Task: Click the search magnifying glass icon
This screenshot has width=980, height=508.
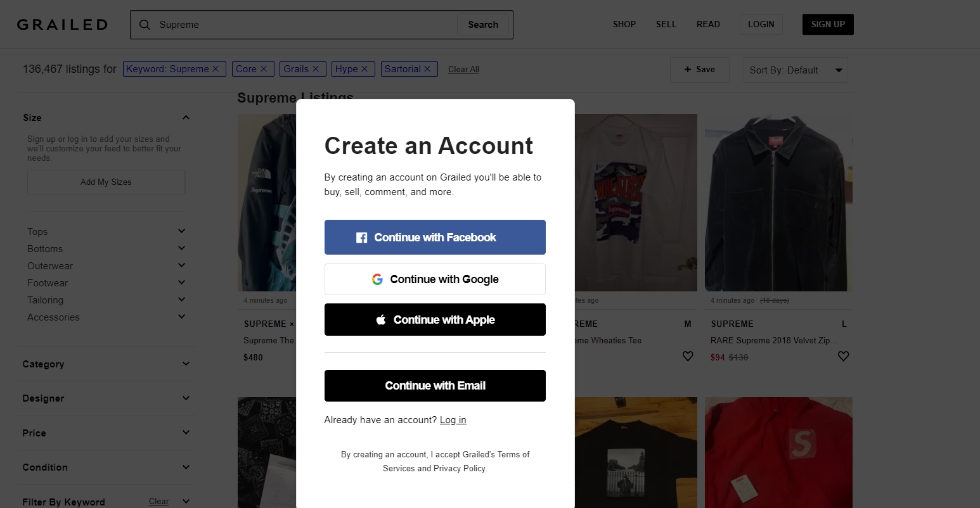Action: click(145, 25)
